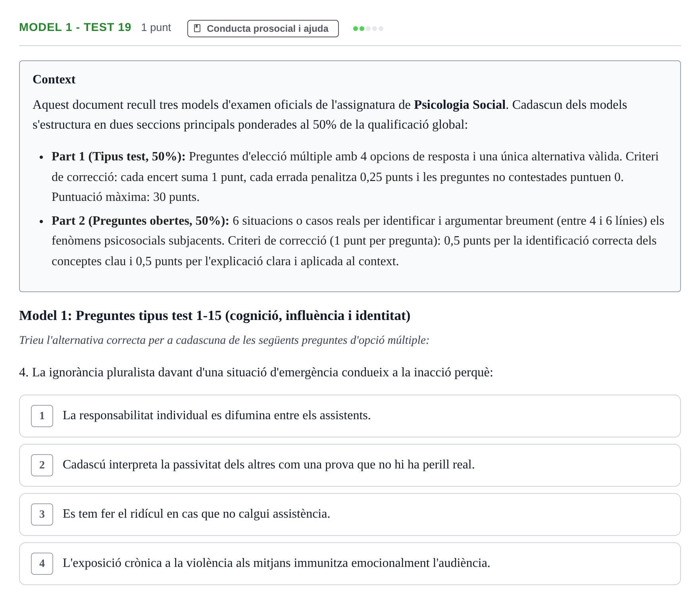Select answer option number 1 box
The image size is (700, 605).
[42, 416]
